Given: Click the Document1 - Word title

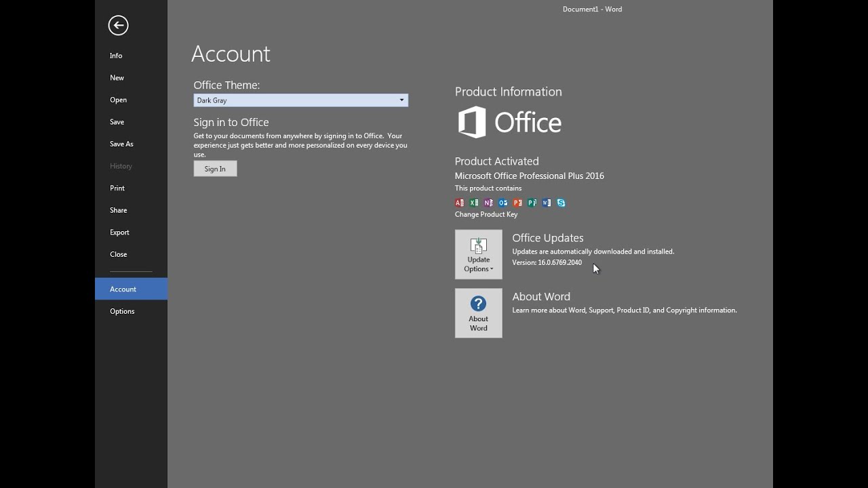Looking at the screenshot, I should point(592,9).
